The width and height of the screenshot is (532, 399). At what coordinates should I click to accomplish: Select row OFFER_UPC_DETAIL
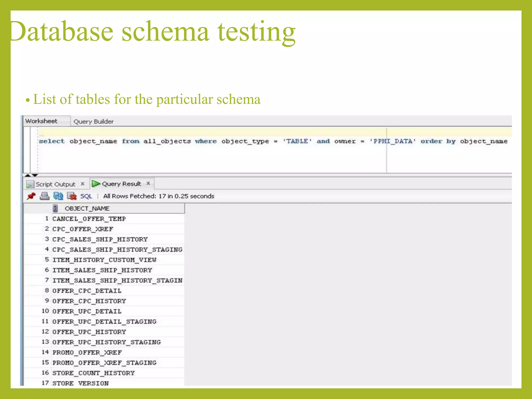pyautogui.click(x=104, y=311)
